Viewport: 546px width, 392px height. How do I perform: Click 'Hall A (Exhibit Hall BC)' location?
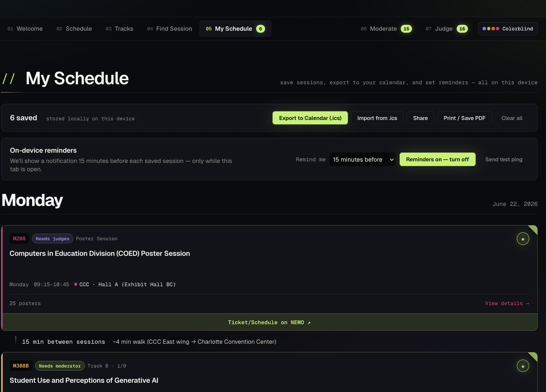pyautogui.click(x=137, y=285)
